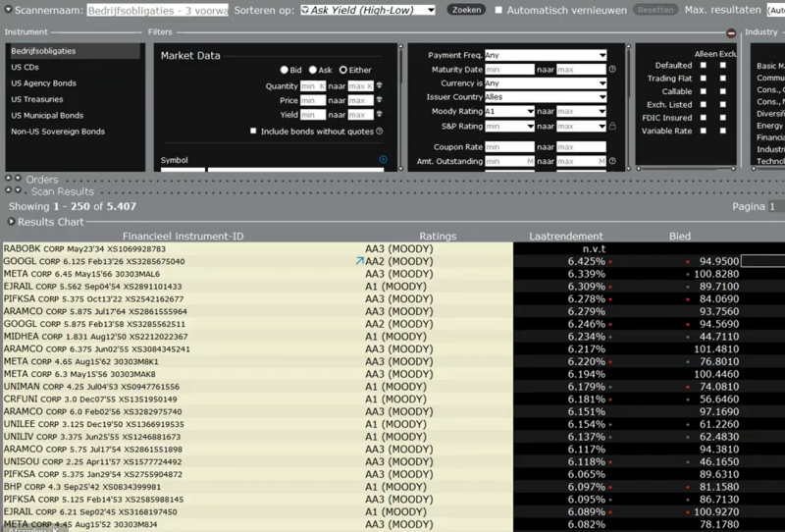Select US CDs instrument type

tap(74, 67)
